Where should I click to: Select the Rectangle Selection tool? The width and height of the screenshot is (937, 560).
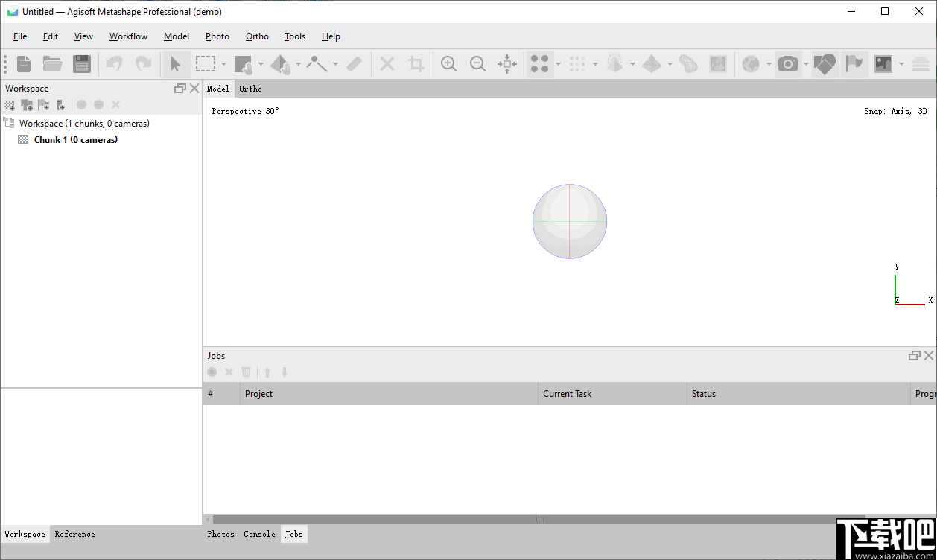206,64
